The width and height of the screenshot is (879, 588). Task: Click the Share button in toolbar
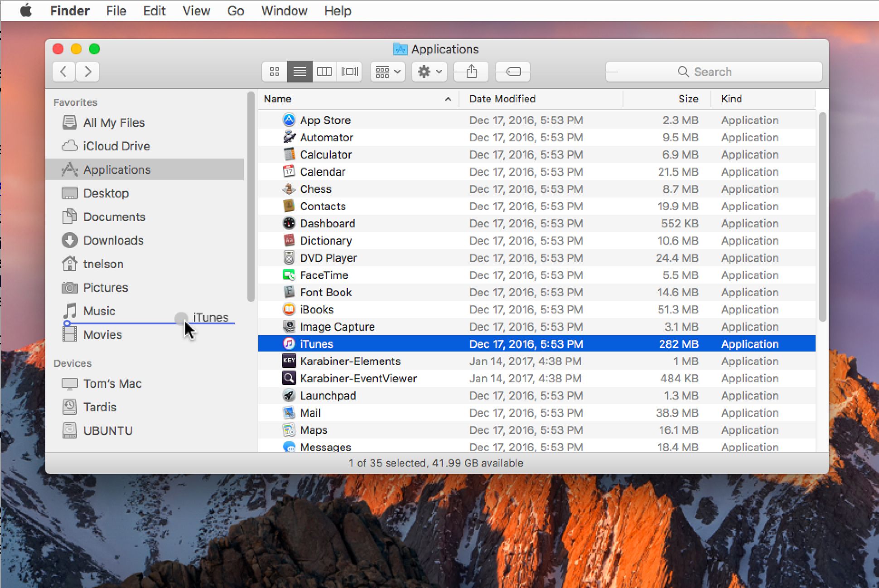tap(471, 71)
